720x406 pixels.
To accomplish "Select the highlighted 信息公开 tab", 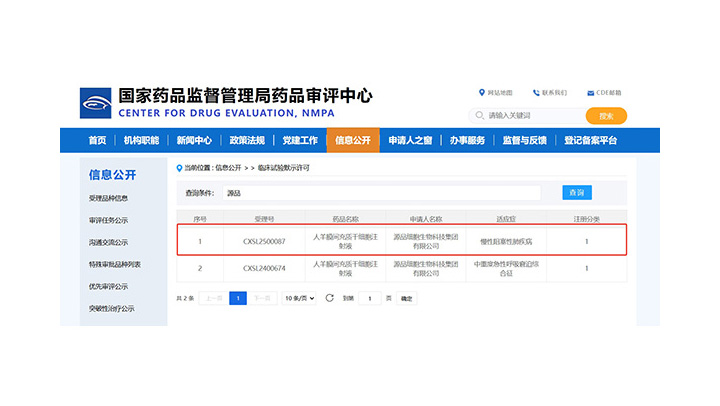I will coord(353,140).
